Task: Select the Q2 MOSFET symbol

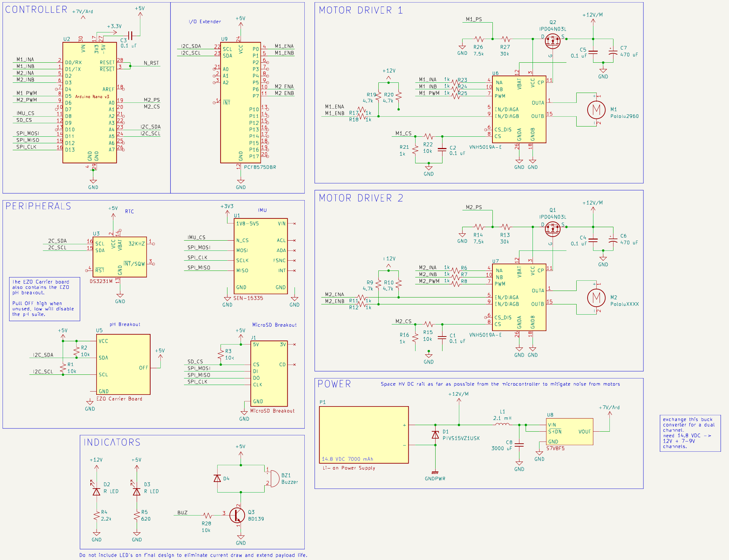Action: click(x=553, y=41)
